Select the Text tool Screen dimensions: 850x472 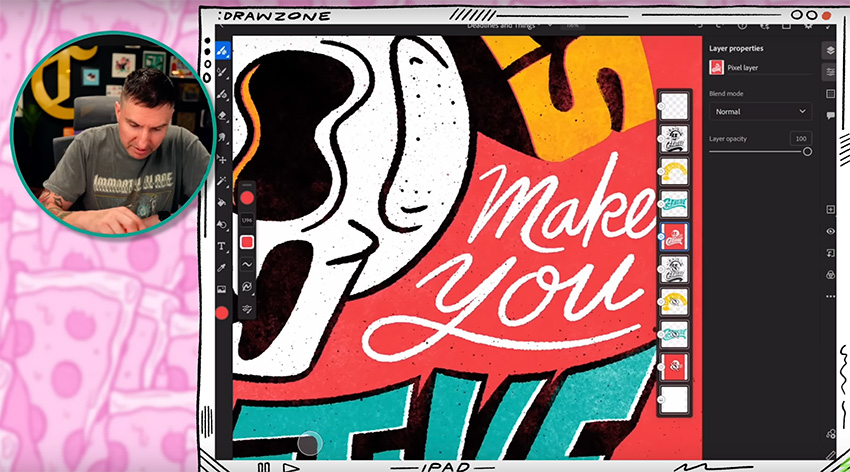tap(222, 246)
